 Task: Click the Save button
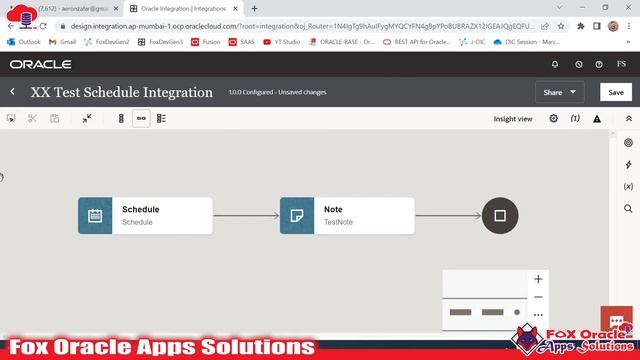tap(616, 92)
